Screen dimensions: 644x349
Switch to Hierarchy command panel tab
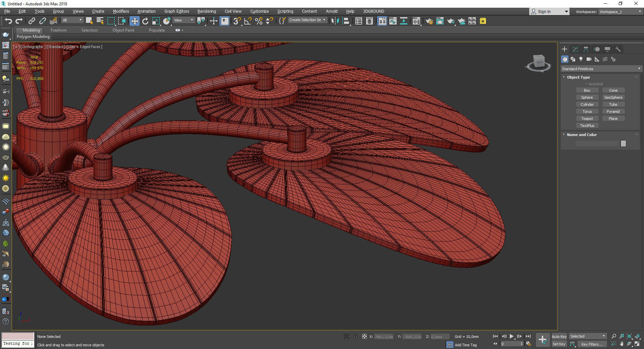point(586,49)
